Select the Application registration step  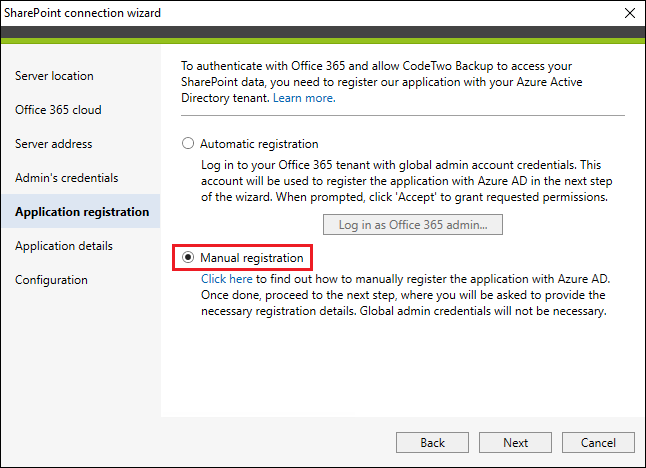tap(81, 211)
